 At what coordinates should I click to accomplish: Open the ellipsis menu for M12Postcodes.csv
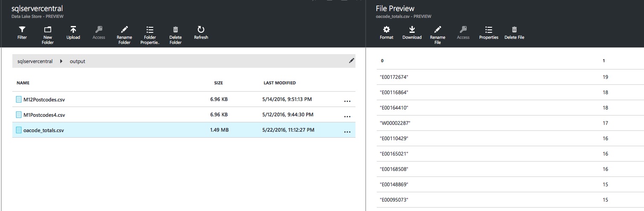pyautogui.click(x=347, y=101)
